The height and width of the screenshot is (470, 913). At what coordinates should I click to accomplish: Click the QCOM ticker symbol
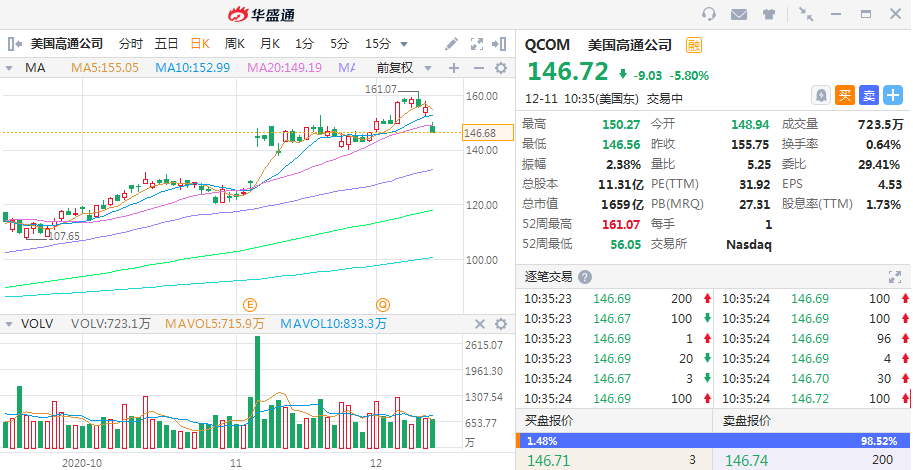547,45
